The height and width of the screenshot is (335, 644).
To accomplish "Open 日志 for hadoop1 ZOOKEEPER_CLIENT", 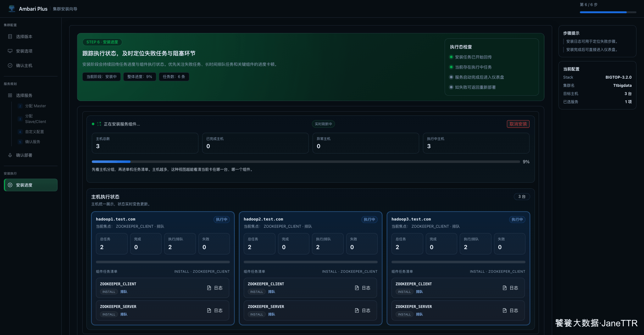I will [x=215, y=288].
